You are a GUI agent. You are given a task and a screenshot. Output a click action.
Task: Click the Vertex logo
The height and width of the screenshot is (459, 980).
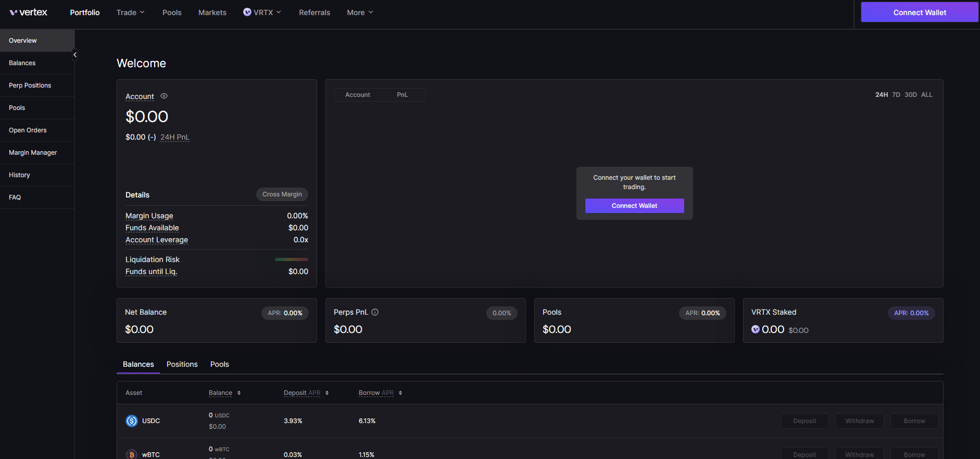point(28,13)
